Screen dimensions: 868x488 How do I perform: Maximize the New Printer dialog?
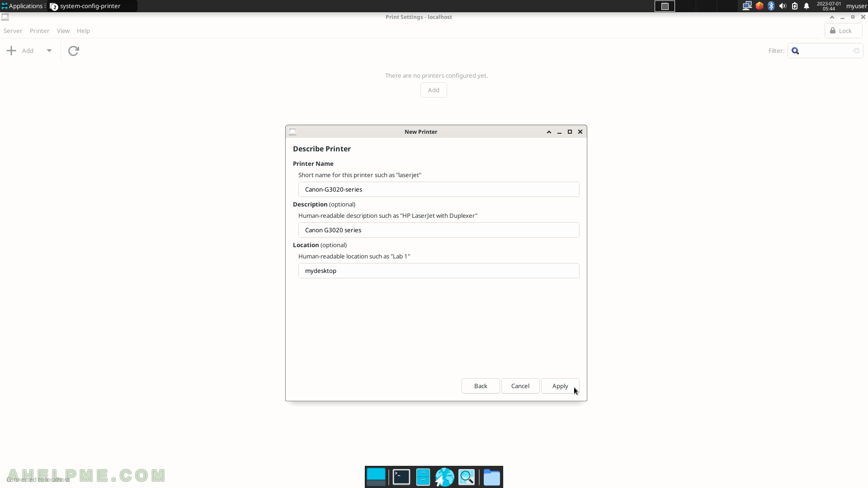(570, 132)
